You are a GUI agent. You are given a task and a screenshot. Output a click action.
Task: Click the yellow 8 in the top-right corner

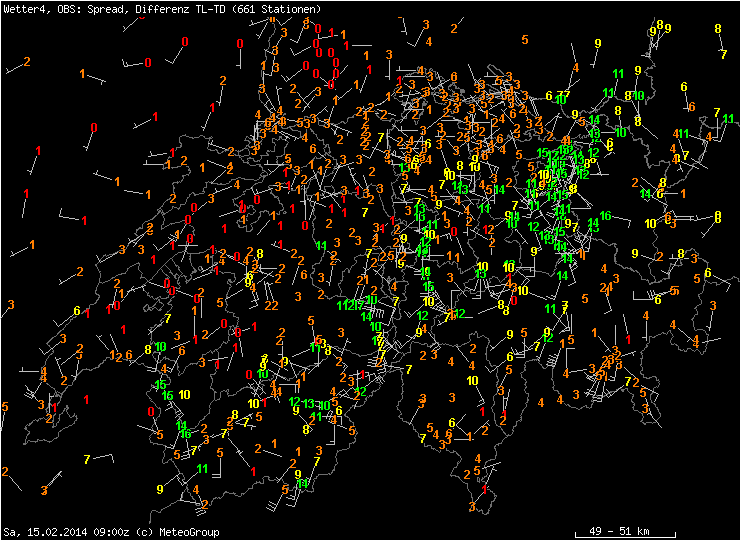pos(718,28)
